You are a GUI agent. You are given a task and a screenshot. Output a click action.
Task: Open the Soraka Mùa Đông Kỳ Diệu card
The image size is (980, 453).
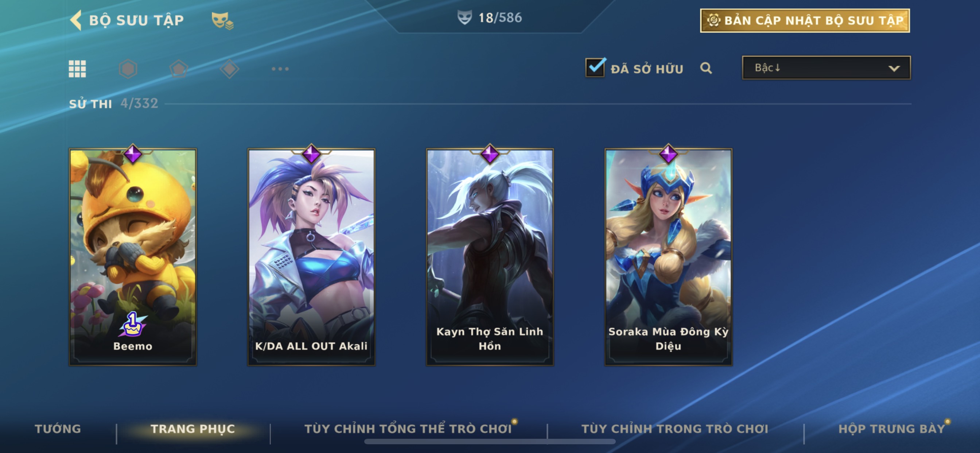668,256
